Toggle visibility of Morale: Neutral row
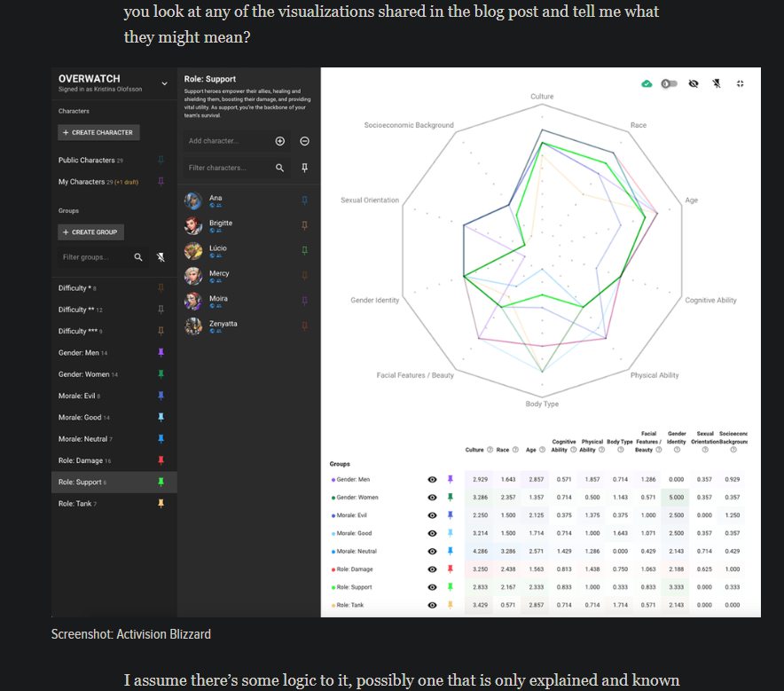This screenshot has width=784, height=691. (432, 552)
